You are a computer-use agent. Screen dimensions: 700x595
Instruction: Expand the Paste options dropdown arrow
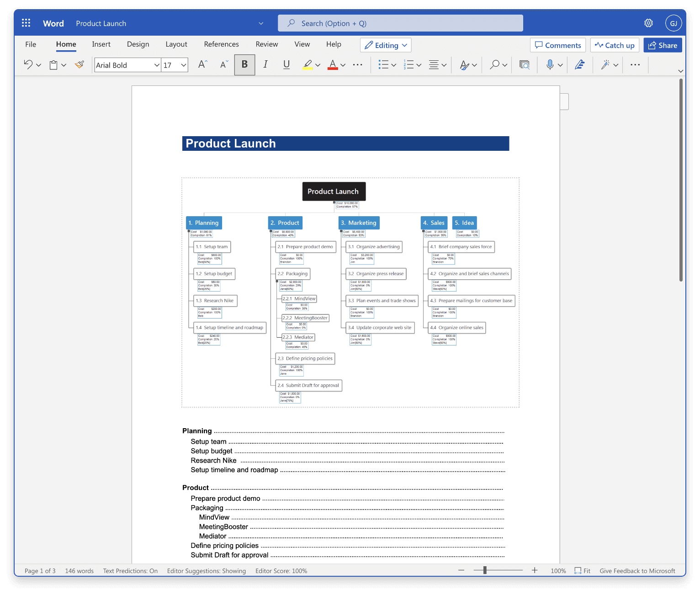tap(64, 65)
